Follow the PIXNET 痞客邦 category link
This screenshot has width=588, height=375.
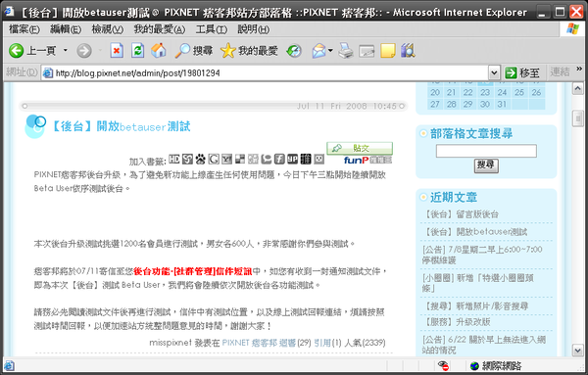[x=250, y=343]
